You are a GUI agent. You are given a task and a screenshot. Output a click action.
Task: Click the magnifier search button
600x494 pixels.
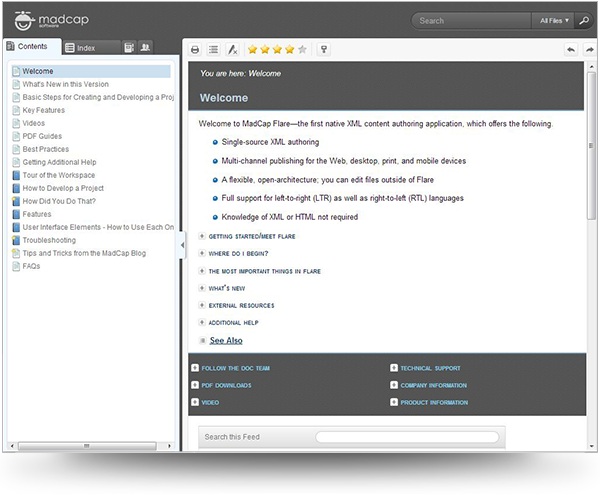pos(584,21)
